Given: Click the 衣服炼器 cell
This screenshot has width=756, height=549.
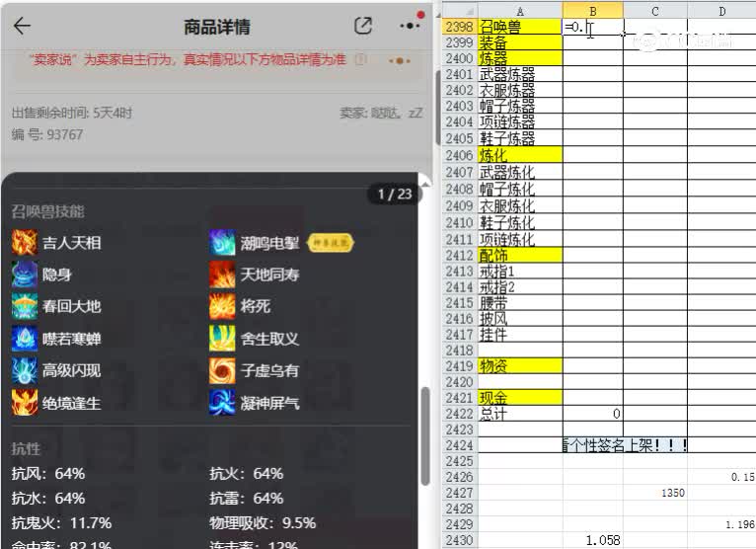Looking at the screenshot, I should click(520, 90).
